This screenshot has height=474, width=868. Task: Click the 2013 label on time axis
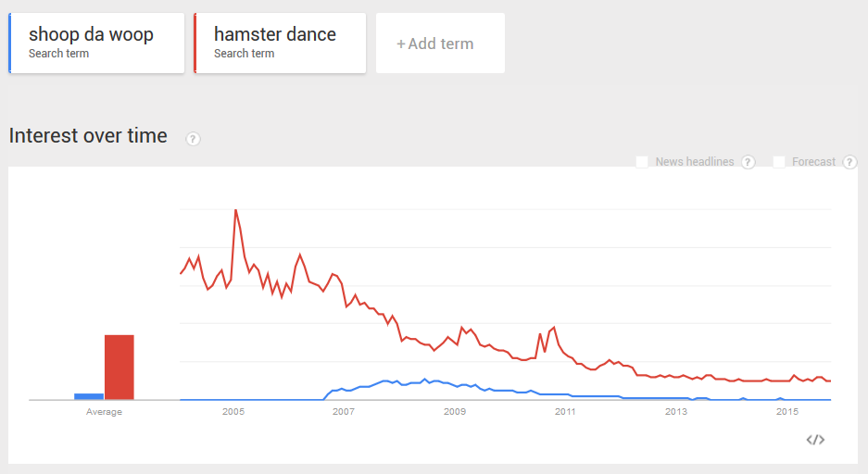tap(676, 411)
